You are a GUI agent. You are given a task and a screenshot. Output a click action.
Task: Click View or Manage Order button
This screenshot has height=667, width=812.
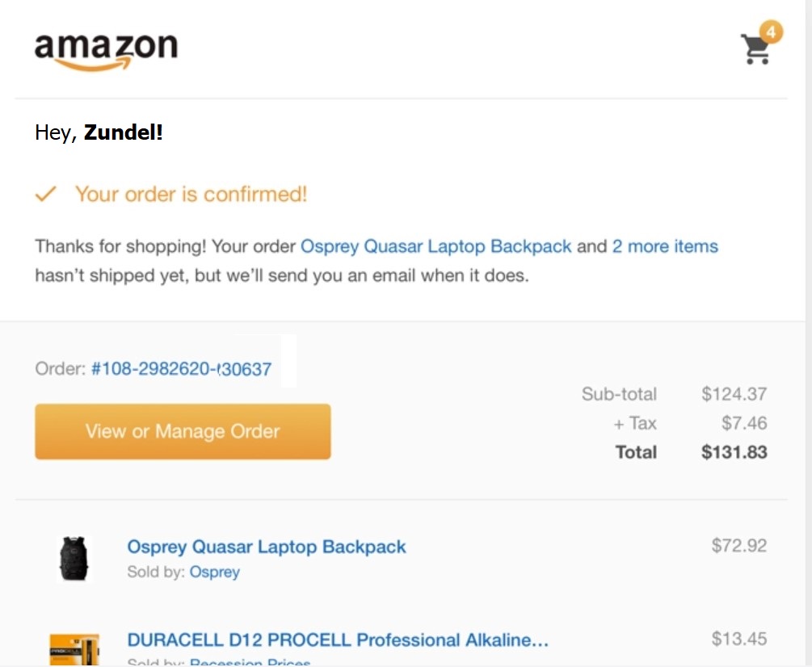pyautogui.click(x=183, y=431)
